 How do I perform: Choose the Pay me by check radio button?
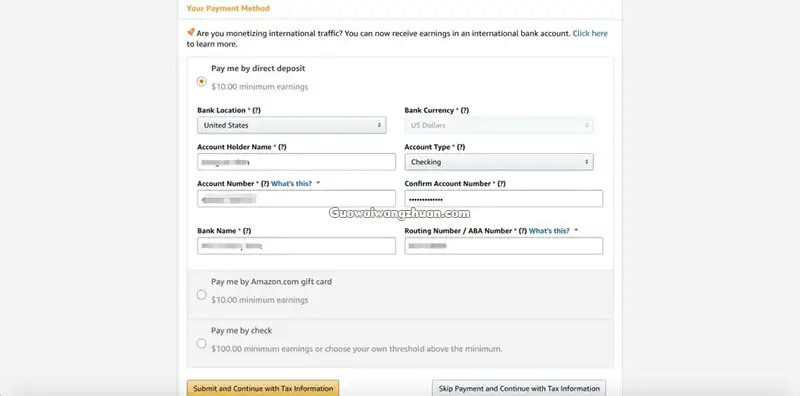point(202,343)
